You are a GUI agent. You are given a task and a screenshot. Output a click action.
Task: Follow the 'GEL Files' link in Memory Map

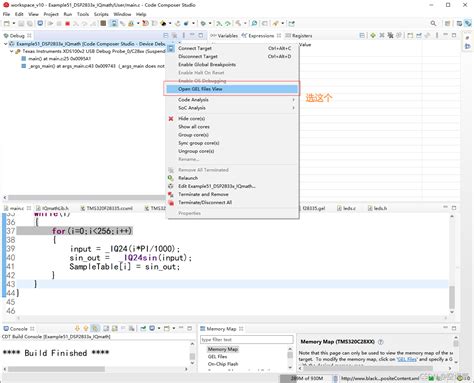pyautogui.click(x=407, y=359)
